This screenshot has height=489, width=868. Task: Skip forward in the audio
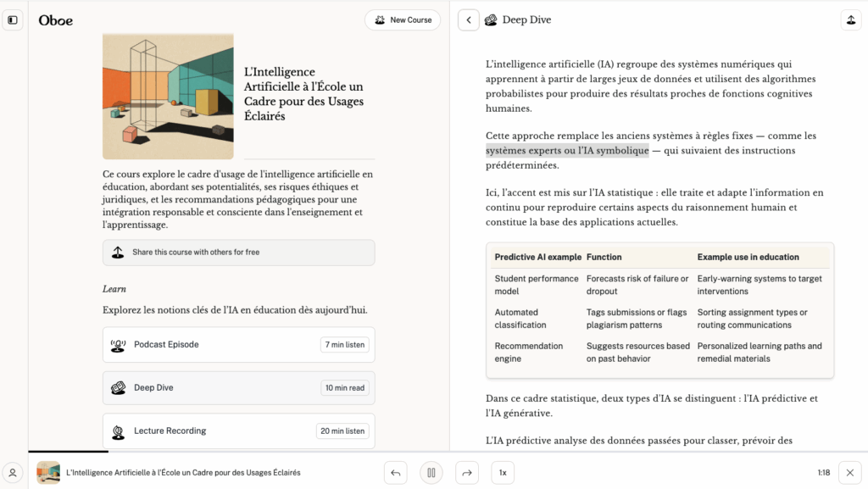pos(467,473)
